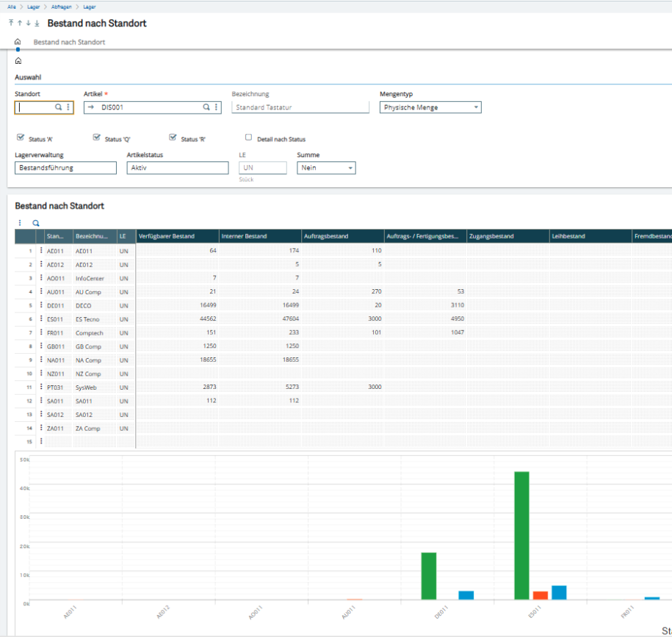
Task: Select cell value 3110 in DE011 row
Action: pyautogui.click(x=425, y=305)
